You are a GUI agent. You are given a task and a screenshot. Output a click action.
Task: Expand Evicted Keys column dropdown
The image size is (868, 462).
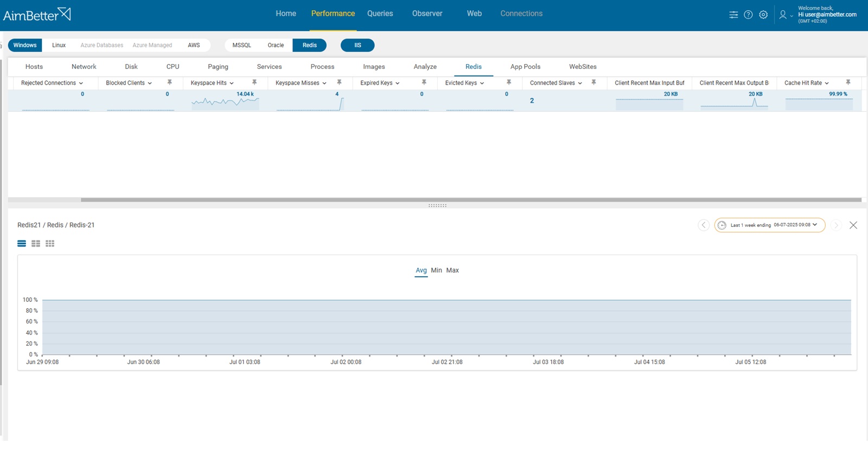click(482, 83)
